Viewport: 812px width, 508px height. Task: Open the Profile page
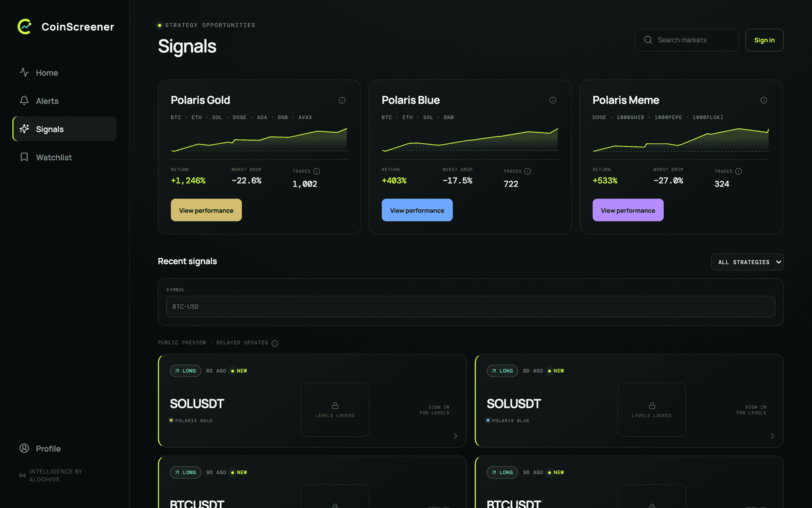pos(65,448)
